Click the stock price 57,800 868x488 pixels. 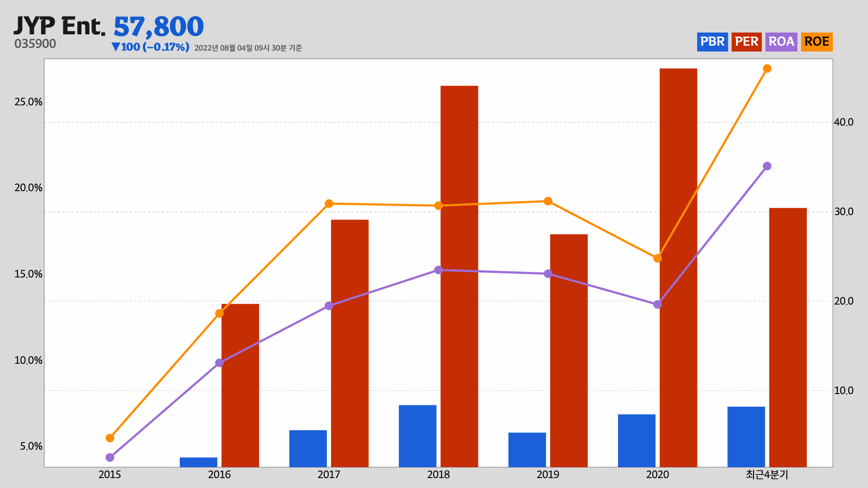159,27
